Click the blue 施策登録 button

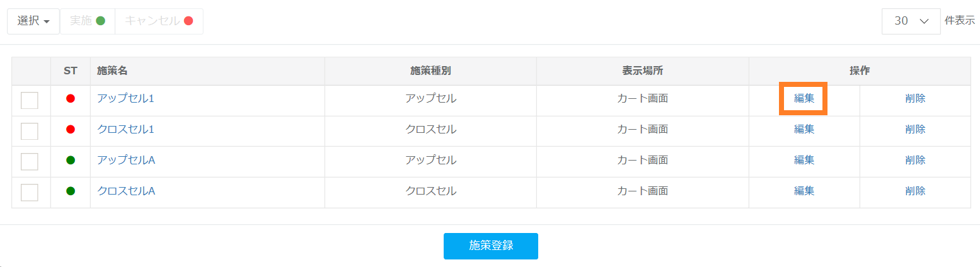tap(490, 246)
